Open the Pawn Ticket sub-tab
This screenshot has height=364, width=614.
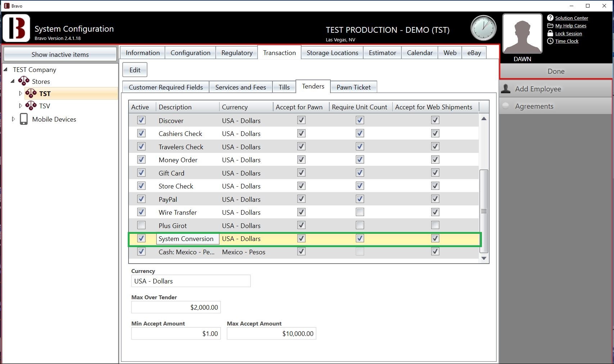coord(353,87)
